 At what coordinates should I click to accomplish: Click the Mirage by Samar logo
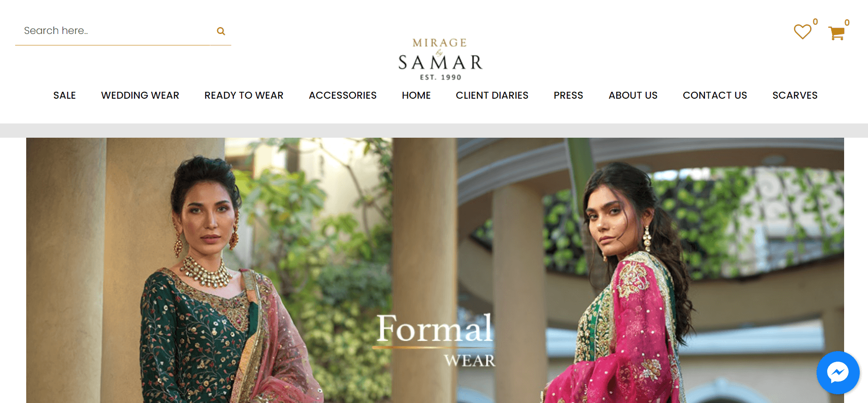click(x=440, y=60)
